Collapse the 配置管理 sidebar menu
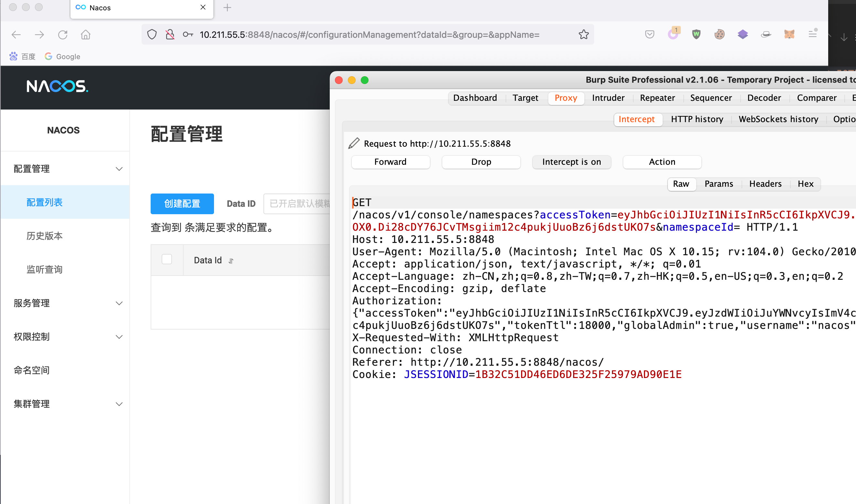 point(65,169)
